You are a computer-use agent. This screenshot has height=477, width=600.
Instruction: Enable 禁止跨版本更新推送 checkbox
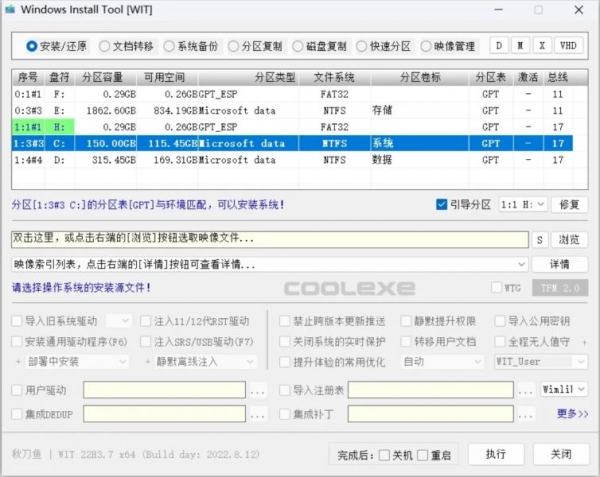click(284, 321)
